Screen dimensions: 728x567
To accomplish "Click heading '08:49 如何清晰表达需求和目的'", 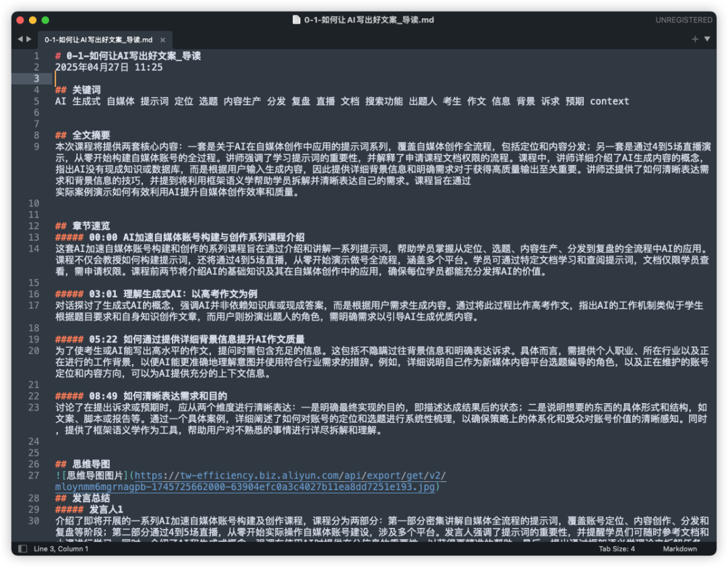I will click(158, 396).
